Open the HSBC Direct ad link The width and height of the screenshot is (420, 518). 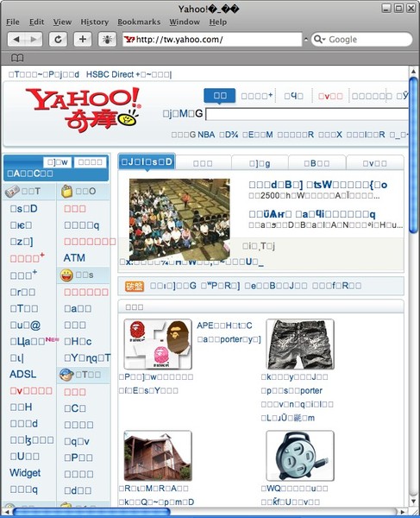tap(129, 74)
